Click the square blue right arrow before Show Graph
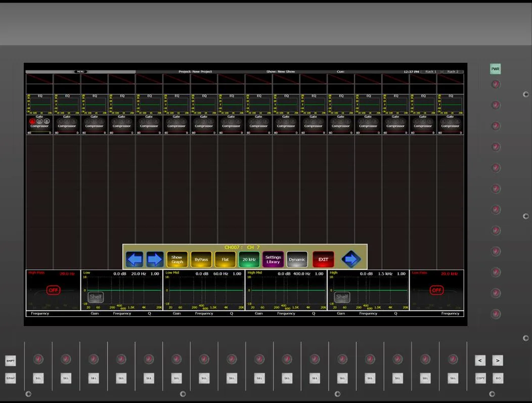The height and width of the screenshot is (403, 532). coord(155,259)
